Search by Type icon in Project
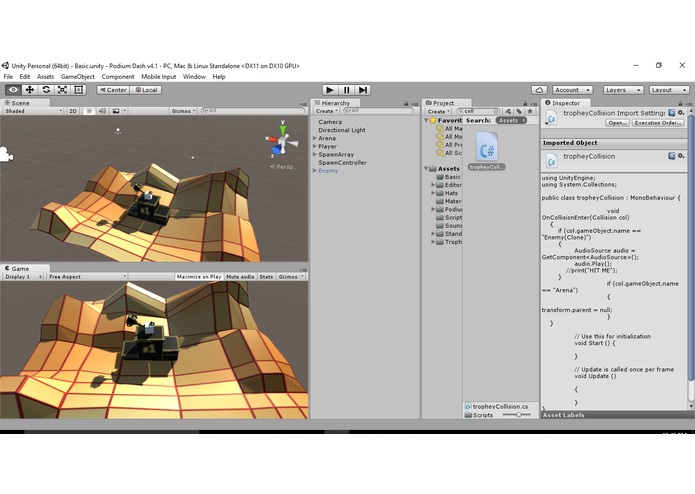Viewport: 695px width, 494px height. click(x=508, y=111)
